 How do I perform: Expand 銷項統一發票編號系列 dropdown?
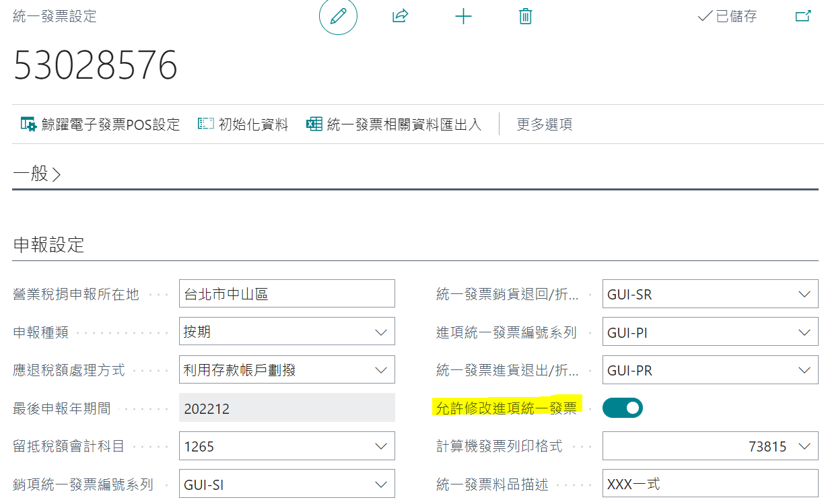coord(381,484)
